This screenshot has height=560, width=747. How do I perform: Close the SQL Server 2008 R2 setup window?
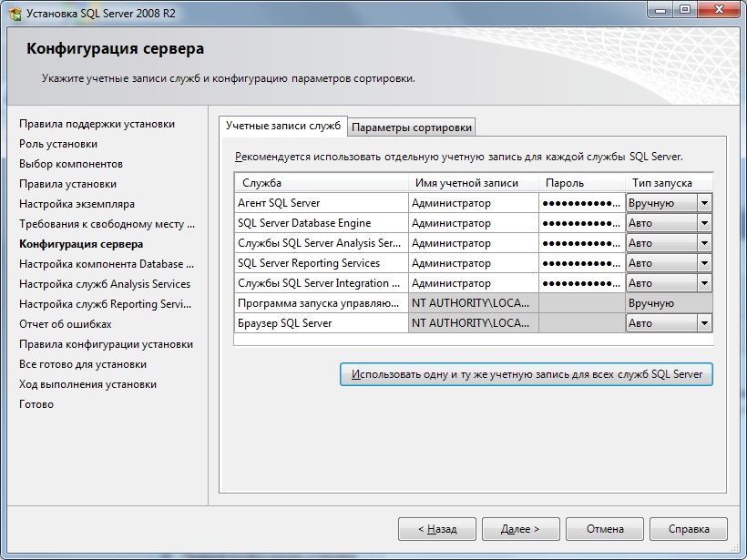pyautogui.click(x=719, y=9)
